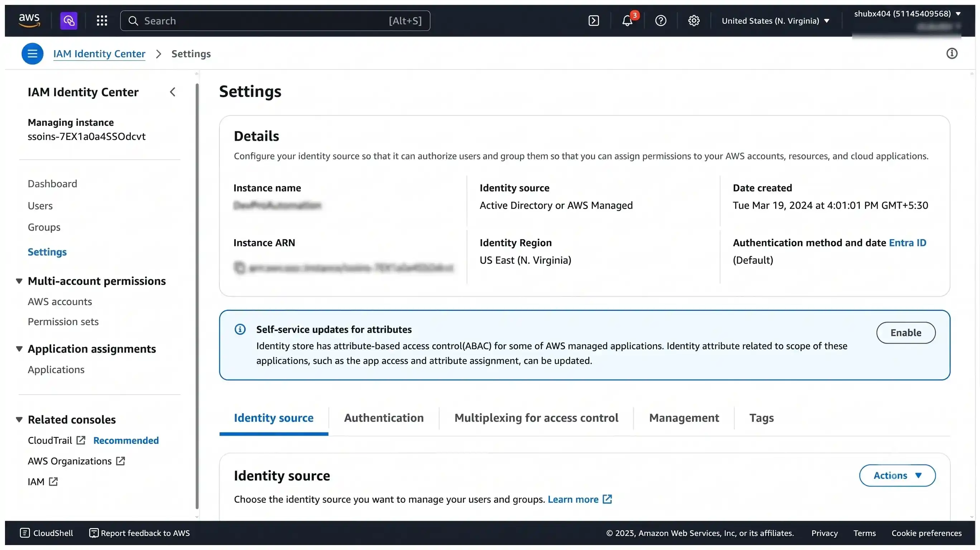Click the Recommended label next to CloudTrail

point(126,440)
